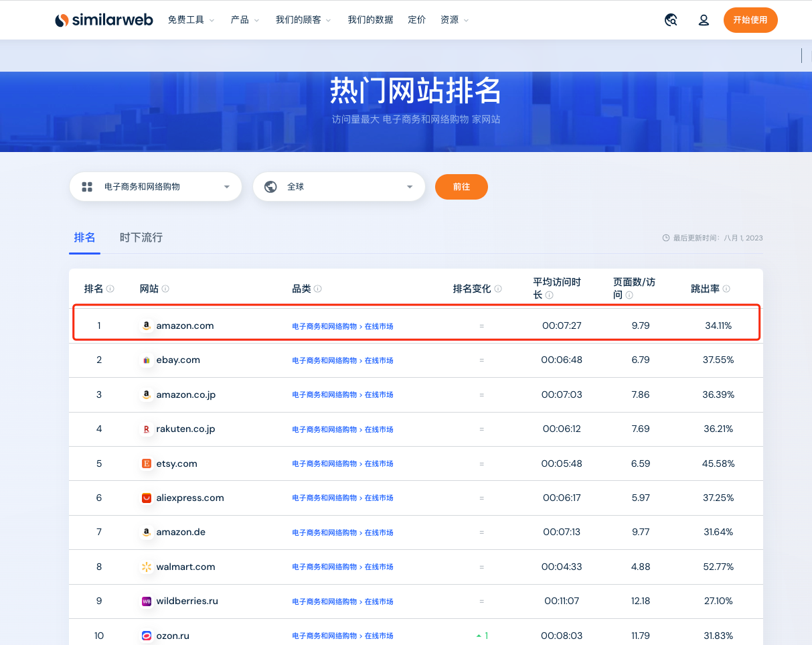This screenshot has height=645, width=812.
Task: Open the 电子商务和网络购物 category dropdown
Action: tap(155, 187)
